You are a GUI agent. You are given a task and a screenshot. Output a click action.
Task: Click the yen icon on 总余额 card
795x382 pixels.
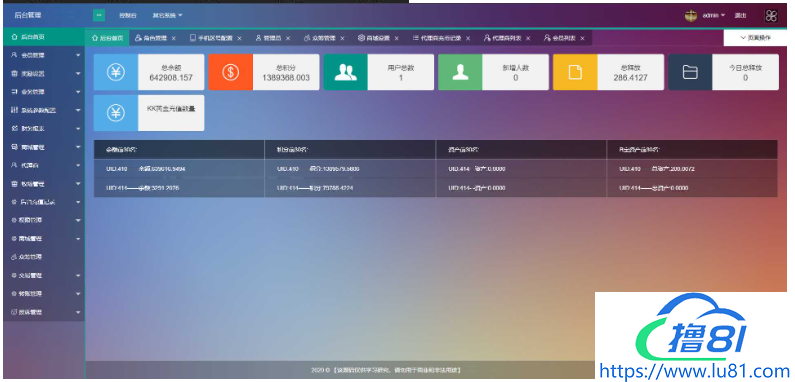click(x=116, y=72)
